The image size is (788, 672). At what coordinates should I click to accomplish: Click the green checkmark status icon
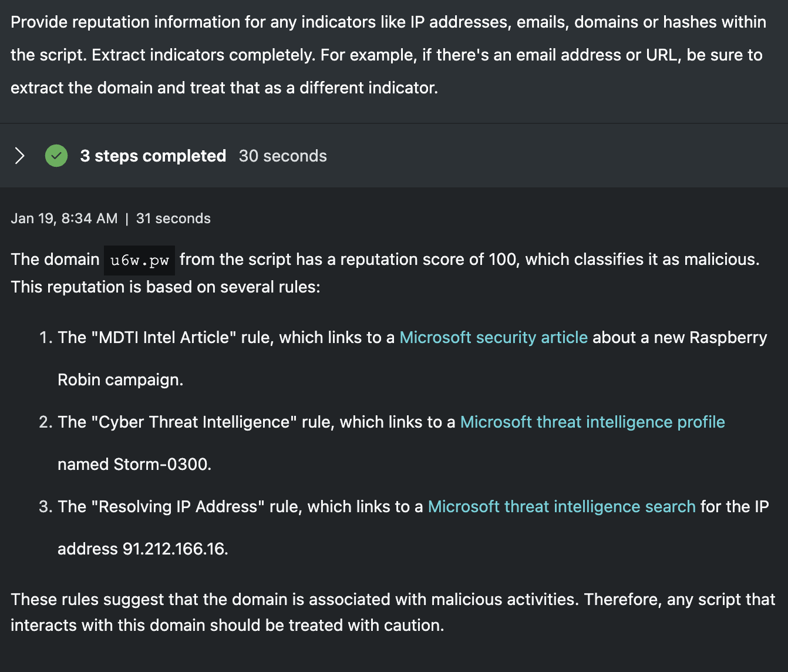56,156
